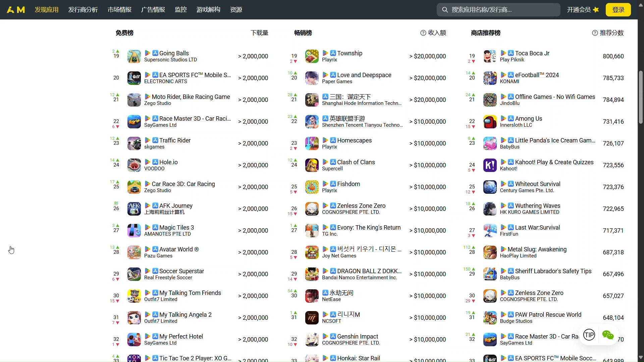The image size is (644, 362).
Task: Click Google Play icon next to Metal Slug: Awakening
Action: (503, 249)
